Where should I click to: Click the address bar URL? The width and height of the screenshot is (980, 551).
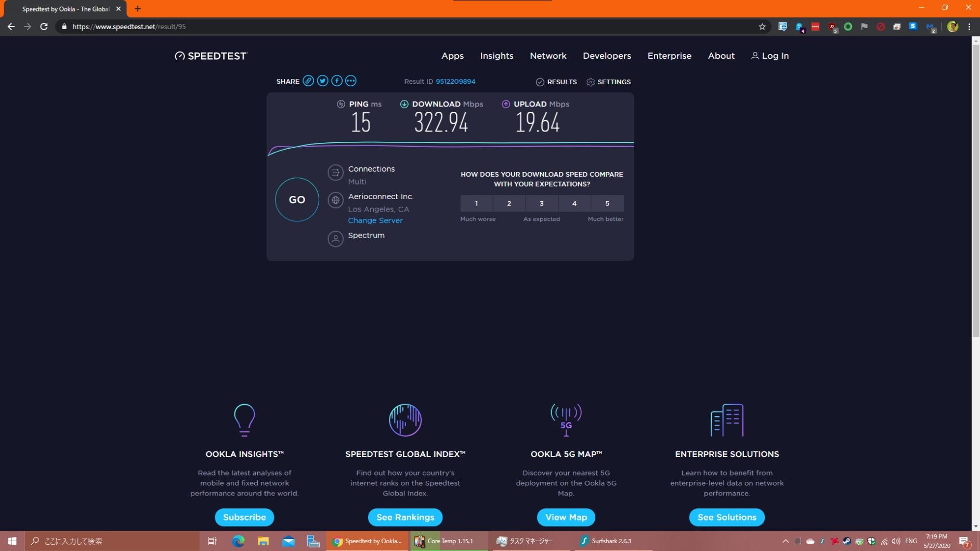pos(129,27)
